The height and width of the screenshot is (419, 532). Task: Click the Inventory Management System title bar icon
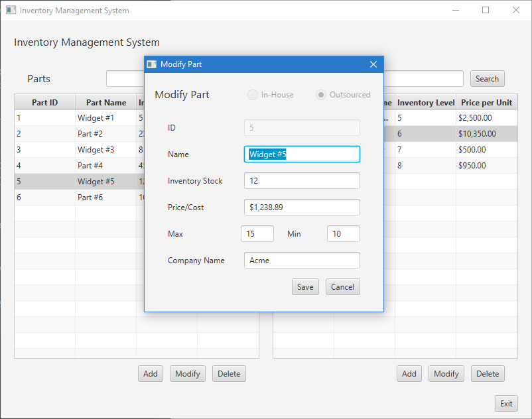(9, 10)
